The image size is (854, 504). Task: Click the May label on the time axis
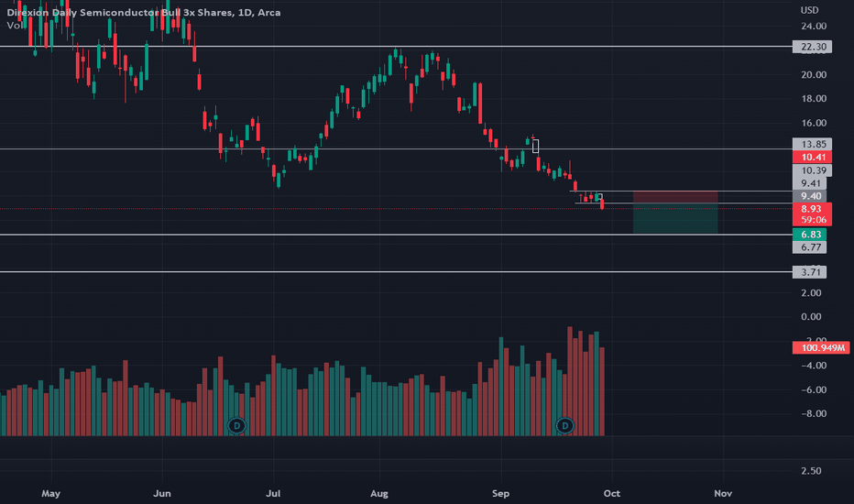[50, 493]
